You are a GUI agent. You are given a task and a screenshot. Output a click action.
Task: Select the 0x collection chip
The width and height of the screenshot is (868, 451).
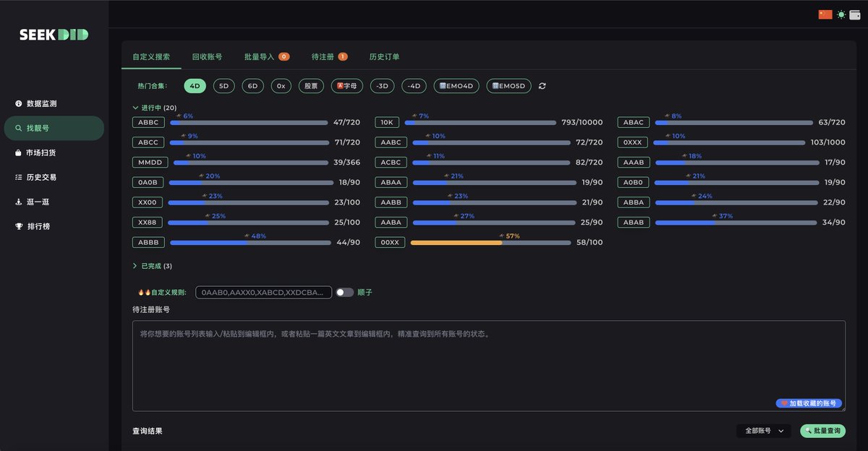281,86
